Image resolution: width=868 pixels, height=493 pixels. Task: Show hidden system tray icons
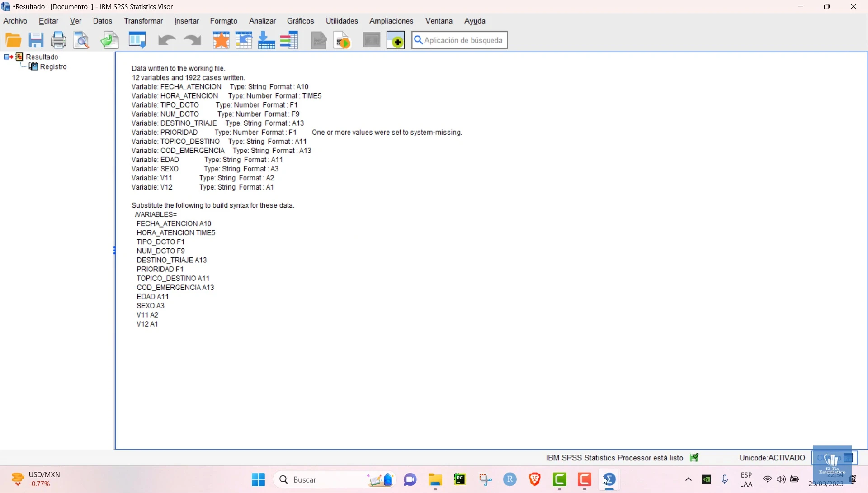point(689,480)
